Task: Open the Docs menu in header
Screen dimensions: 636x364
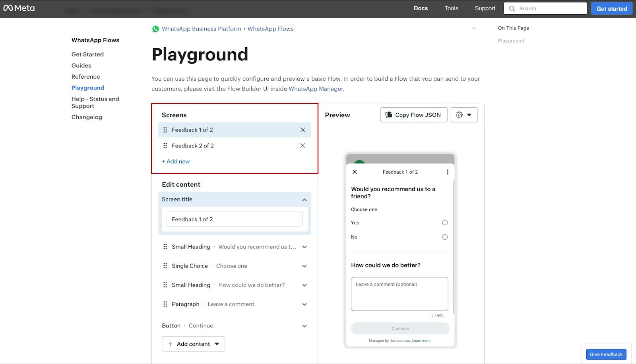Action: coord(421,8)
